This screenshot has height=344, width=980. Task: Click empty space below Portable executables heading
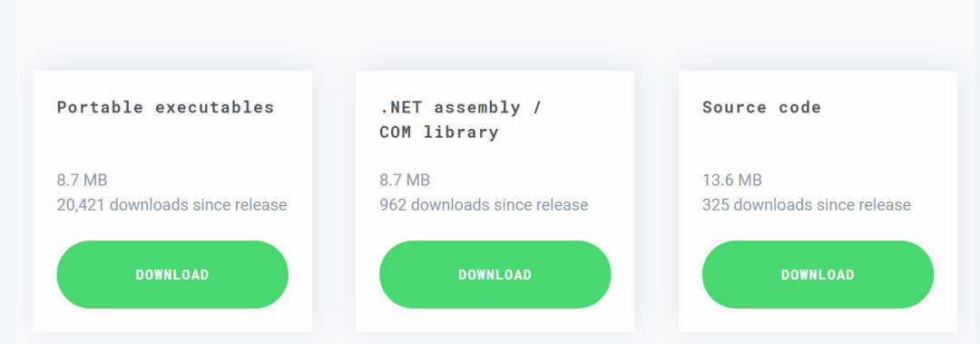coord(171,145)
